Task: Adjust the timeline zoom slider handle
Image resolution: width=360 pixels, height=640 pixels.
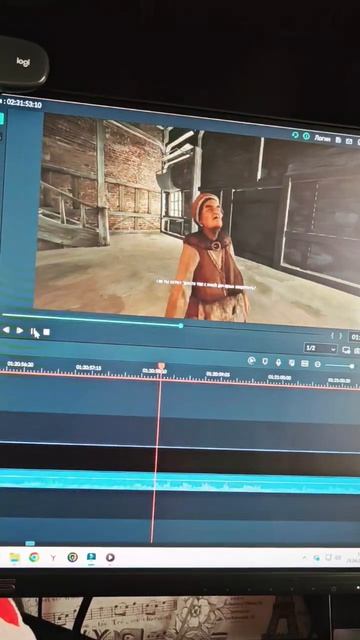Action: 352,366
